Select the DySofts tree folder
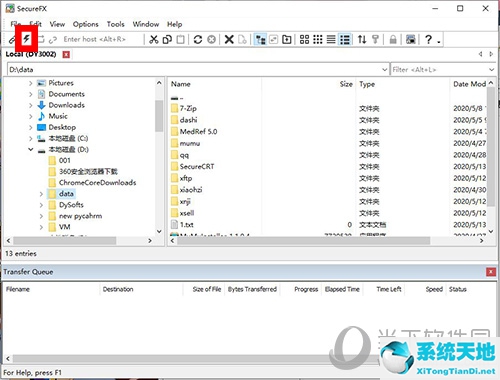 pyautogui.click(x=71, y=205)
